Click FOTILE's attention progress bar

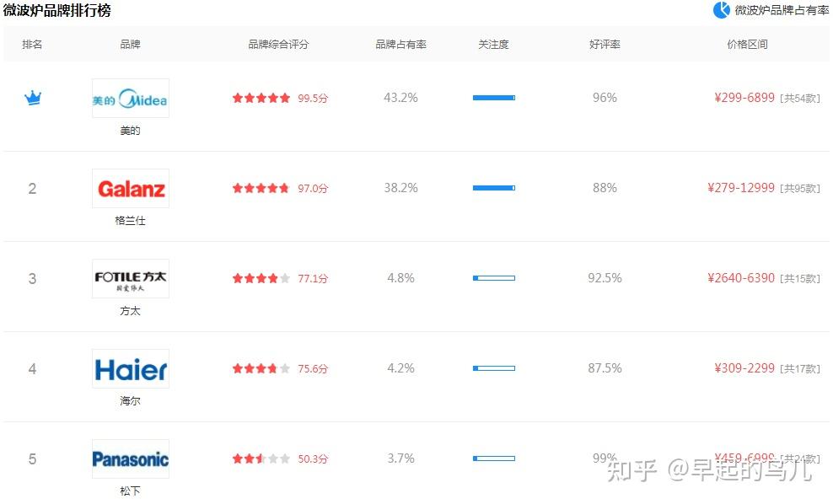(494, 278)
